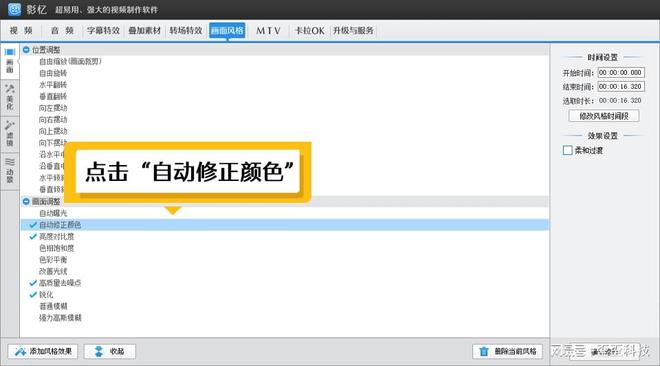Click the 结束时间 input field
This screenshot has height=366, width=660.
click(x=621, y=87)
